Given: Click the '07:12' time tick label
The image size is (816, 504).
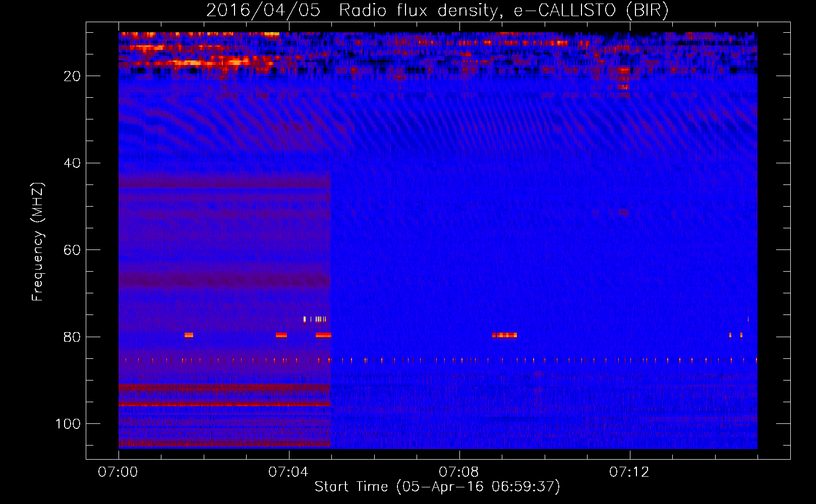Looking at the screenshot, I should [629, 472].
